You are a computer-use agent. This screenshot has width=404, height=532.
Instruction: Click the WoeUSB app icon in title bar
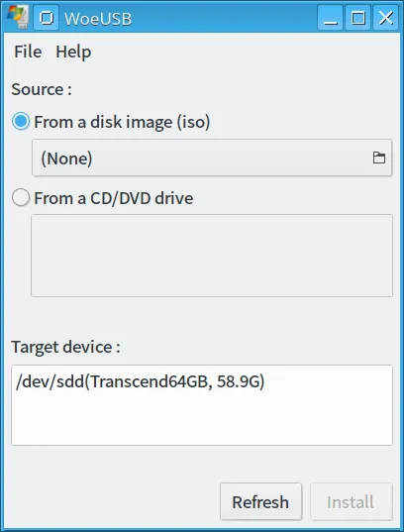click(x=18, y=17)
